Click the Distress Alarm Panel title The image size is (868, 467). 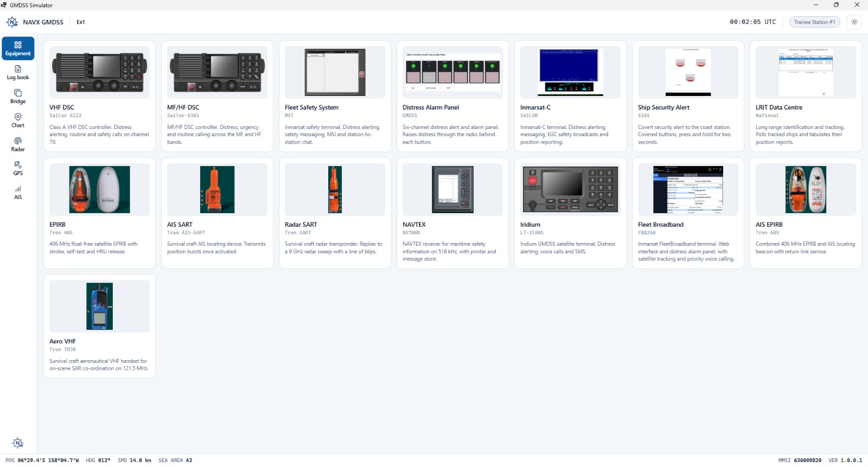point(431,107)
